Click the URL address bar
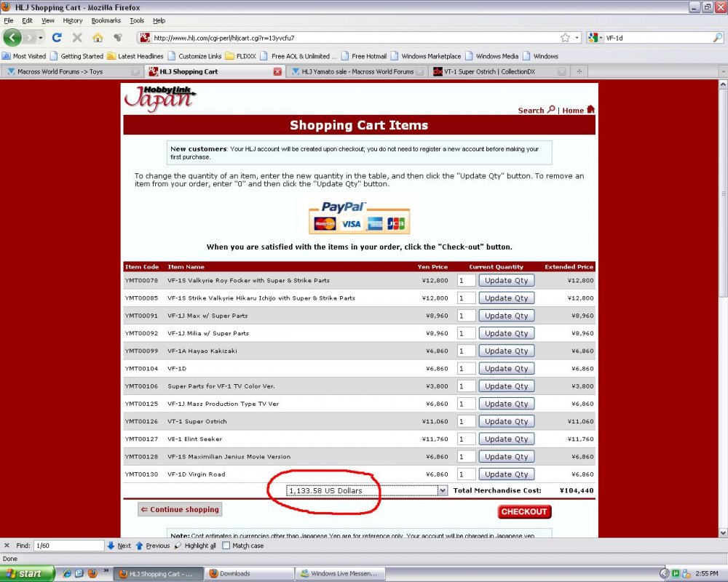 (x=355, y=38)
